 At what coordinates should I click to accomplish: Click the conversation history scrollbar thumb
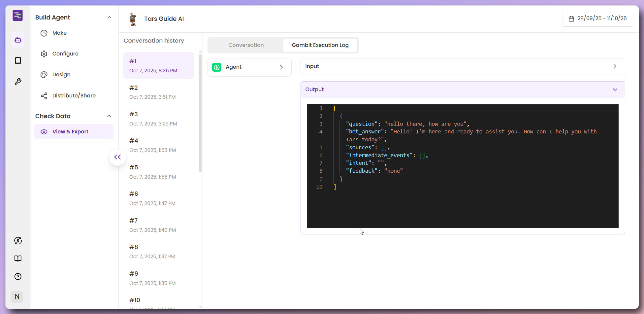pos(200,113)
